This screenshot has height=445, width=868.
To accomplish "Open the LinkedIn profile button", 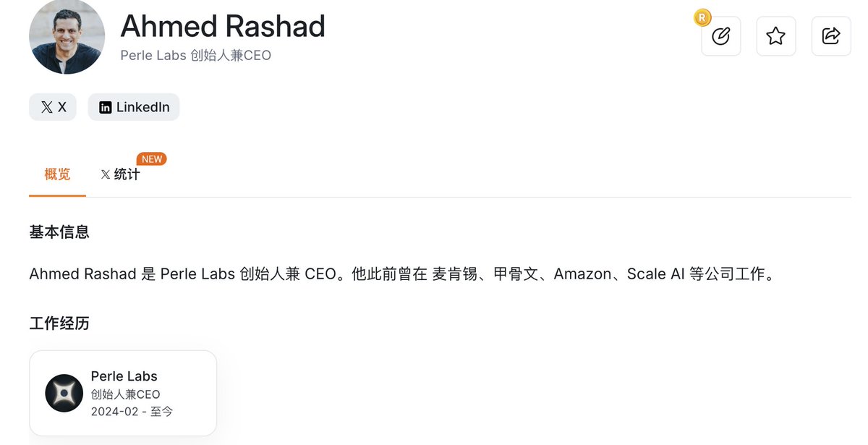I will 134,107.
